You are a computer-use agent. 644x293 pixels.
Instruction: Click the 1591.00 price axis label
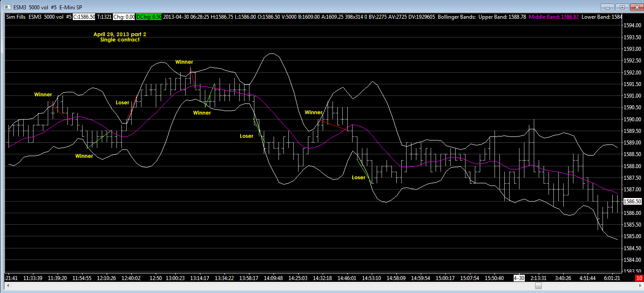click(x=633, y=96)
